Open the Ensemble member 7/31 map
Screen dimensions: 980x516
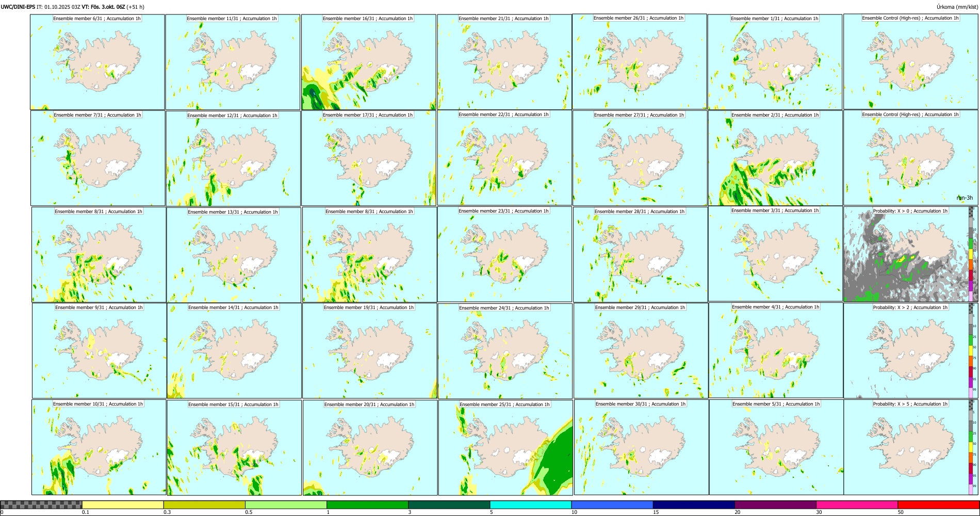(x=98, y=158)
